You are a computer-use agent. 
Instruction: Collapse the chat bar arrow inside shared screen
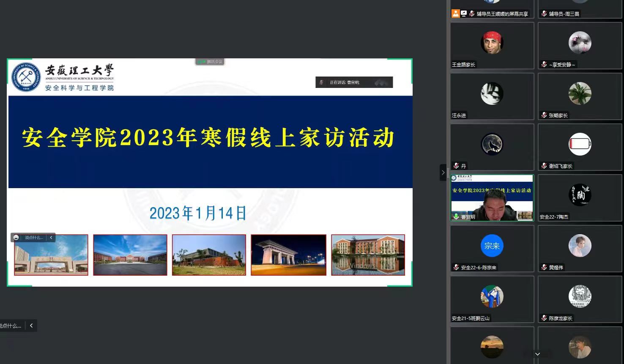(x=51, y=238)
